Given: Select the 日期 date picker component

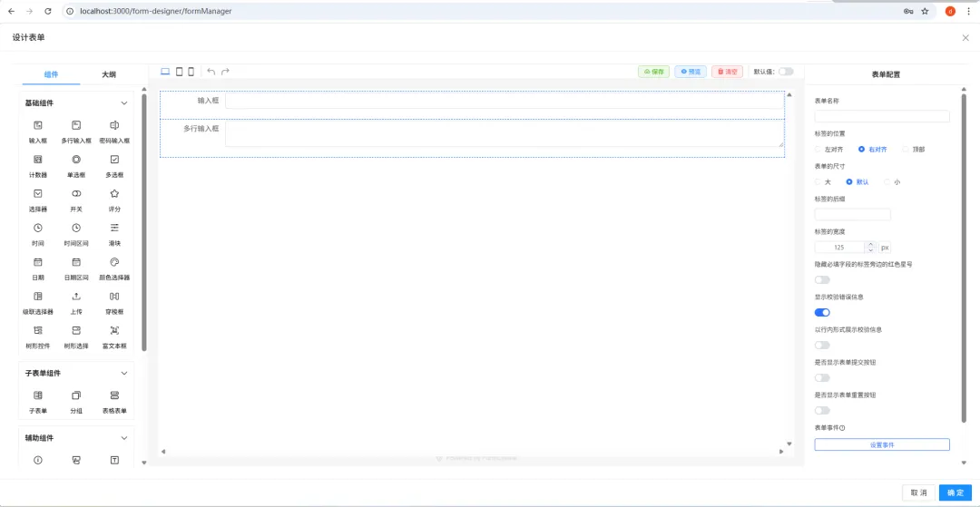Looking at the screenshot, I should pos(37,262).
